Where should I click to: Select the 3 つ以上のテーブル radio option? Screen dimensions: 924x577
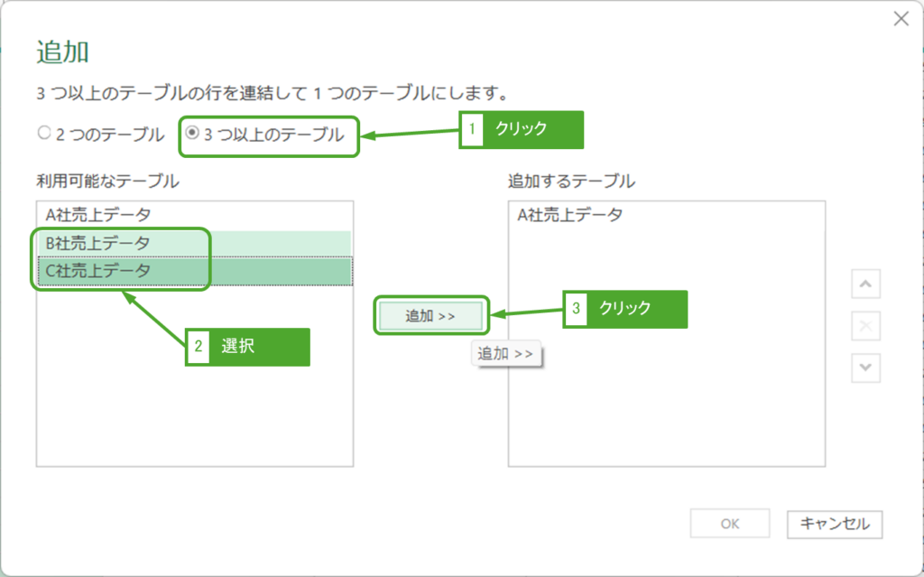coord(192,134)
